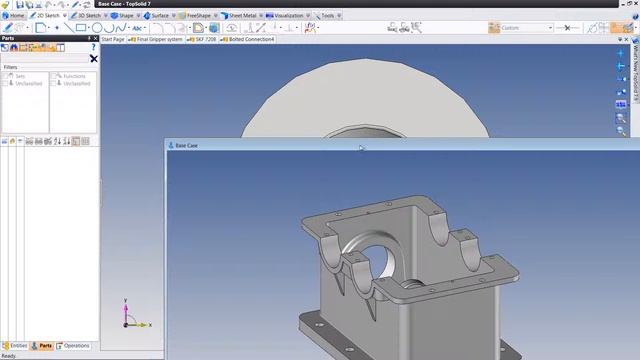Expand the 2D Sketch tab arrow
The image size is (640, 360).
click(64, 16)
